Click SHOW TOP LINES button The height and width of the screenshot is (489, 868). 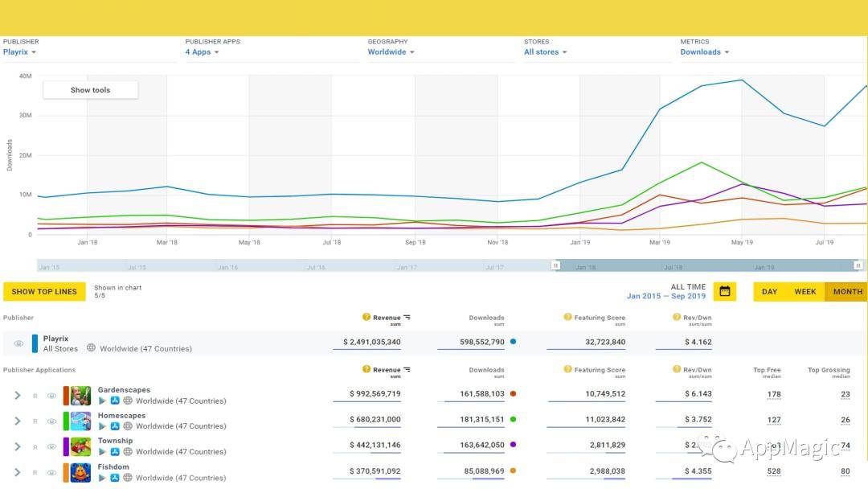coord(44,292)
